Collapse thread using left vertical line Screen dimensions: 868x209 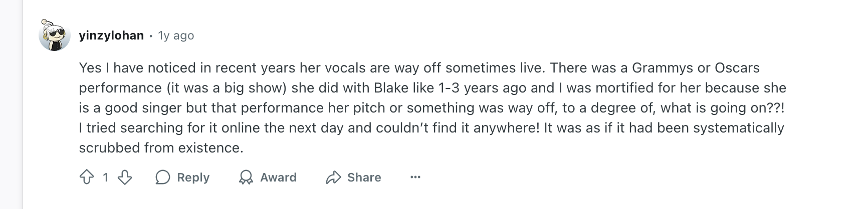click(22, 125)
